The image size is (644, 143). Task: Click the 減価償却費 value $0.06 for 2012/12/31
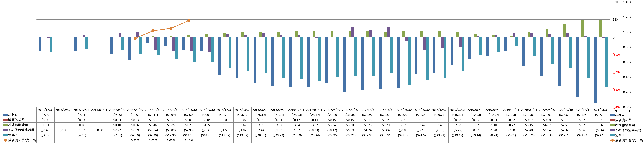coord(46,120)
